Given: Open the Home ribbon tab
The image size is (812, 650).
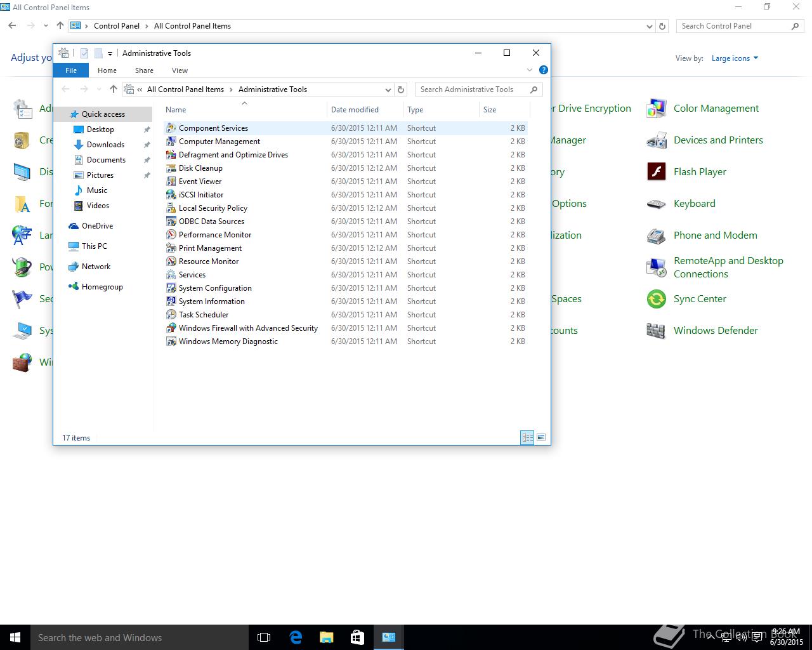Looking at the screenshot, I should [x=107, y=70].
